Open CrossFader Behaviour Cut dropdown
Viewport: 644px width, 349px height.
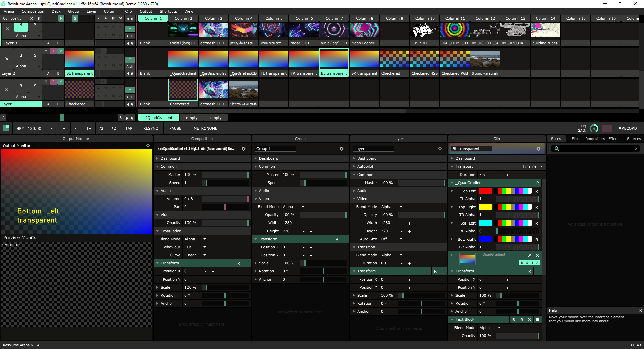(196, 247)
